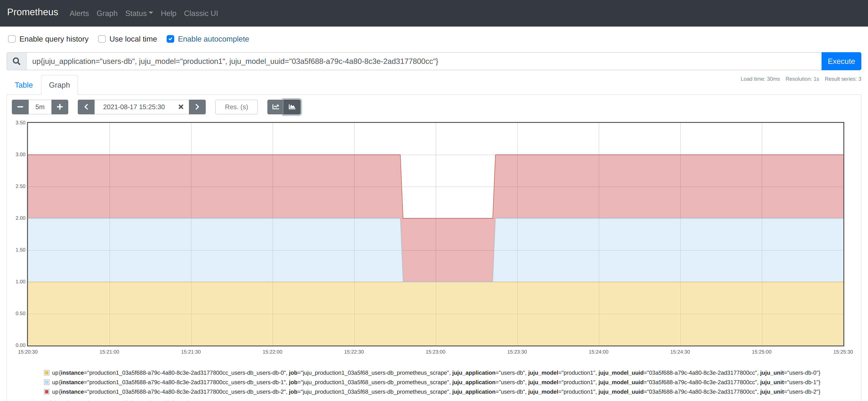Click the 15:23:00 x-axis time label

(x=435, y=352)
